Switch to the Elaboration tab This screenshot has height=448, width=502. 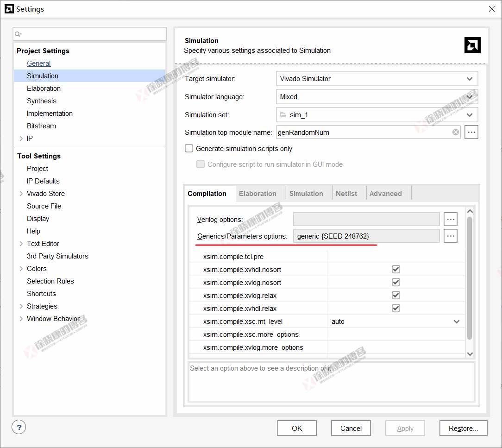pos(257,194)
